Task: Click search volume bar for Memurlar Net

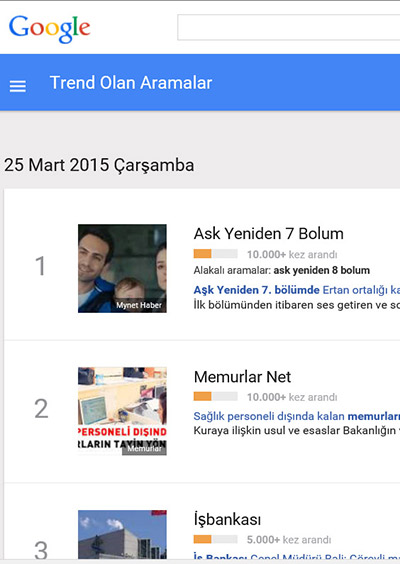Action: coord(215,397)
